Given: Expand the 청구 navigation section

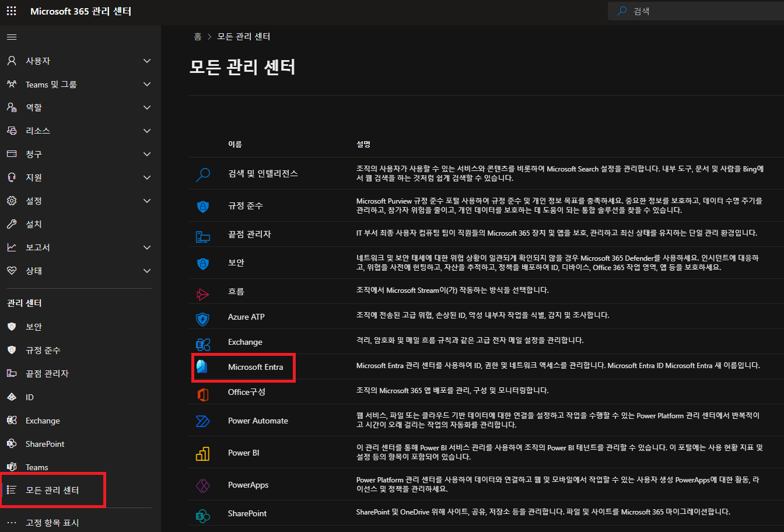Looking at the screenshot, I should (x=146, y=154).
